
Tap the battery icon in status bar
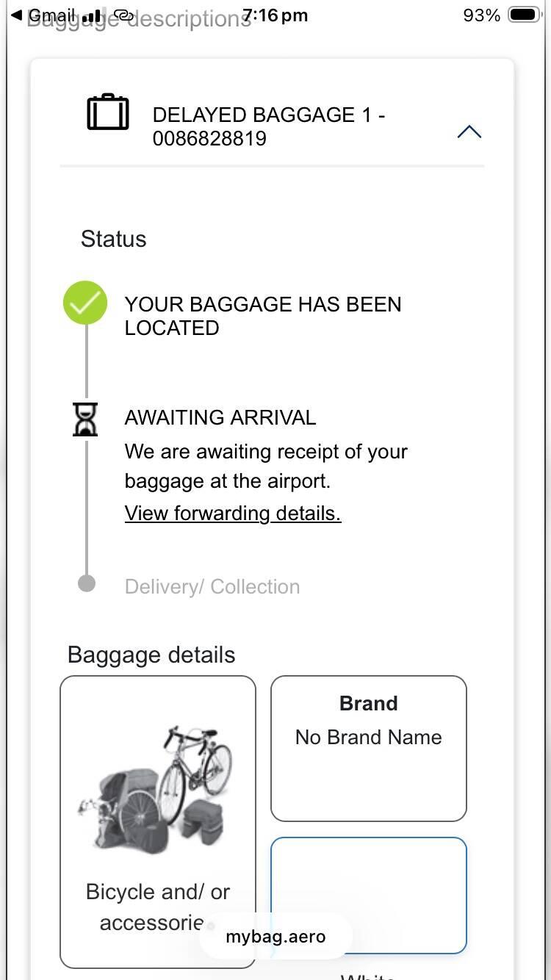click(x=525, y=15)
